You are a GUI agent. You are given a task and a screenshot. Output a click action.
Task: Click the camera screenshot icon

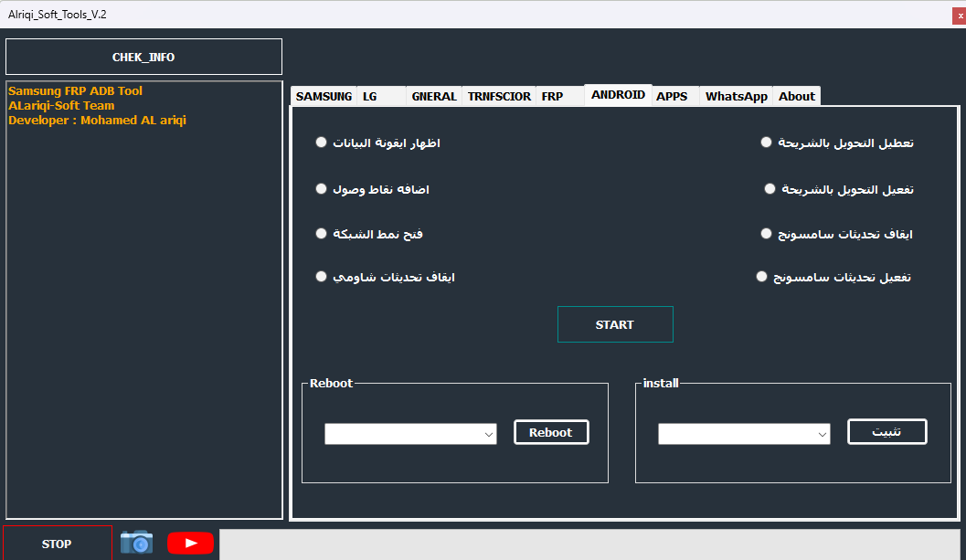click(135, 543)
